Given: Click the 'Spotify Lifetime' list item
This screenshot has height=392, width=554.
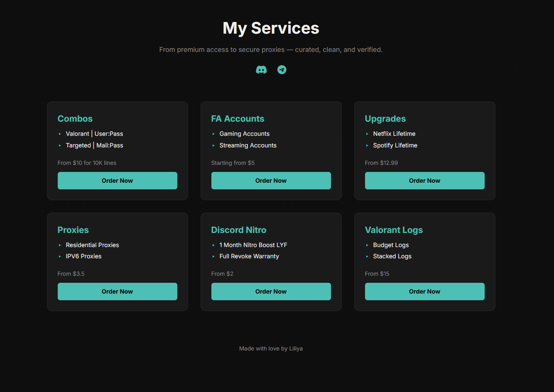Looking at the screenshot, I should coord(395,145).
